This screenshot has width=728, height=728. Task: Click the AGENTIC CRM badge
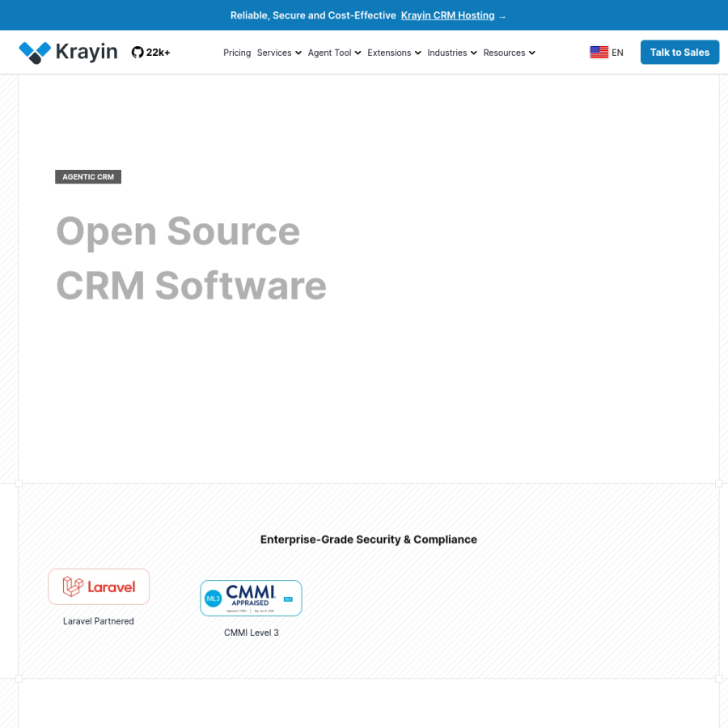click(88, 177)
